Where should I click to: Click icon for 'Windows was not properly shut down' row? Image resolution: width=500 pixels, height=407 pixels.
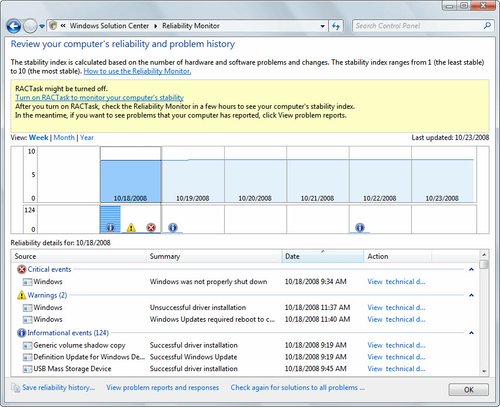[x=27, y=282]
